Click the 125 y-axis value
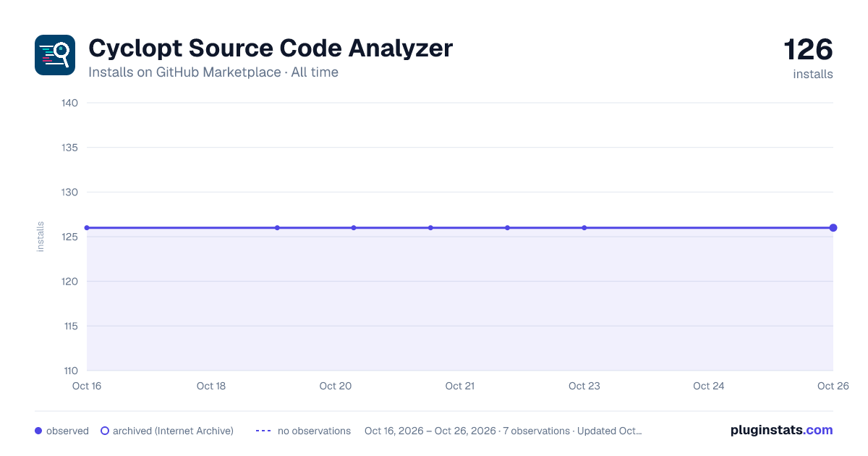 70,237
